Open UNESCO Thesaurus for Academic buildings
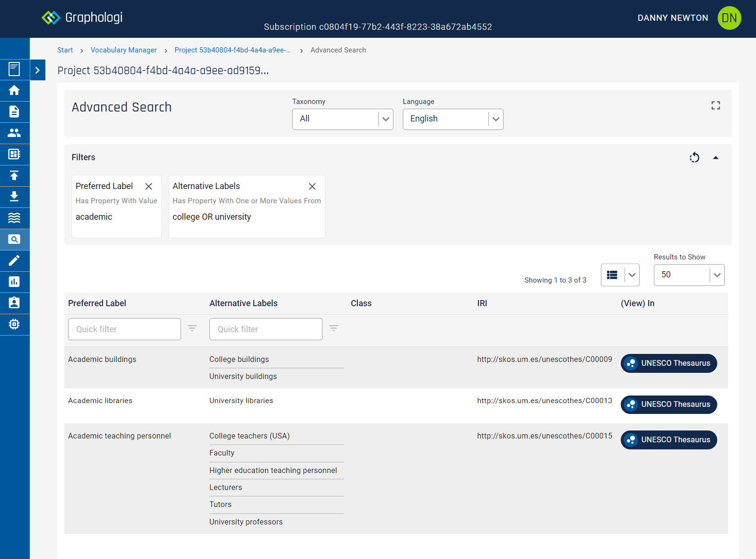 pos(669,363)
